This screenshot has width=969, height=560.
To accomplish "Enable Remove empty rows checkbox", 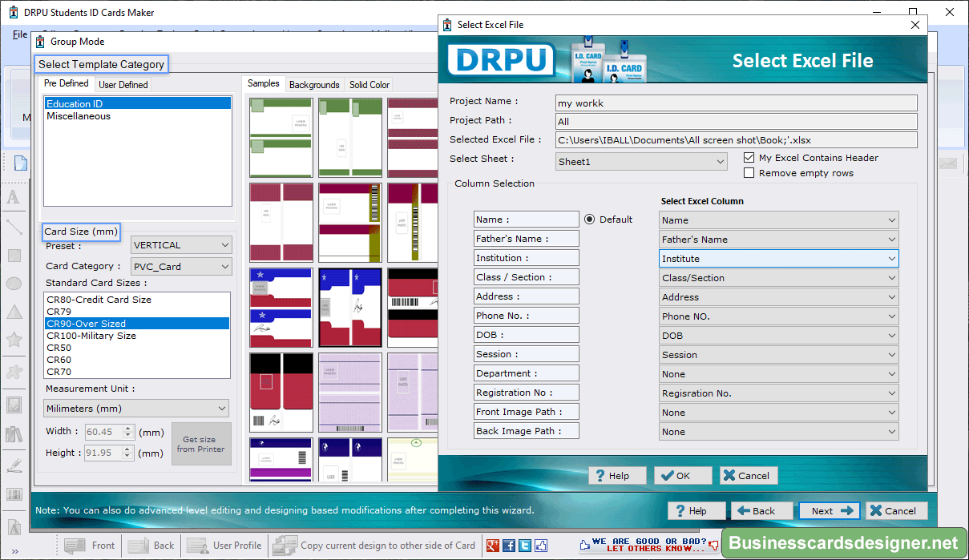I will pos(749,173).
